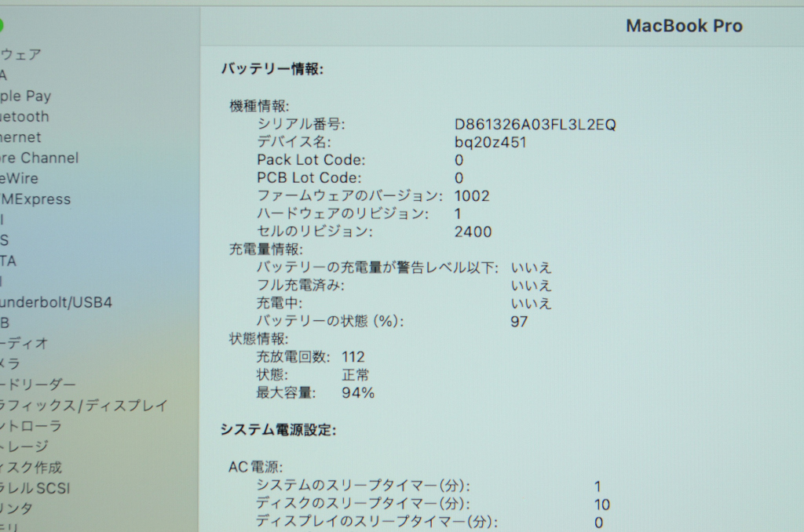
Task: Open the Ethernet sidebar entry
Action: (x=20, y=137)
